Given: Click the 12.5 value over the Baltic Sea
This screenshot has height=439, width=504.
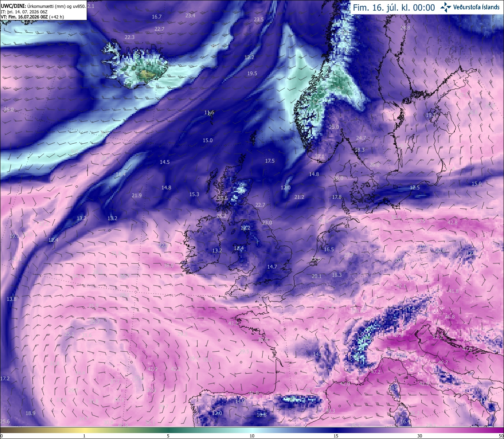Looking at the screenshot, I should (x=415, y=187).
